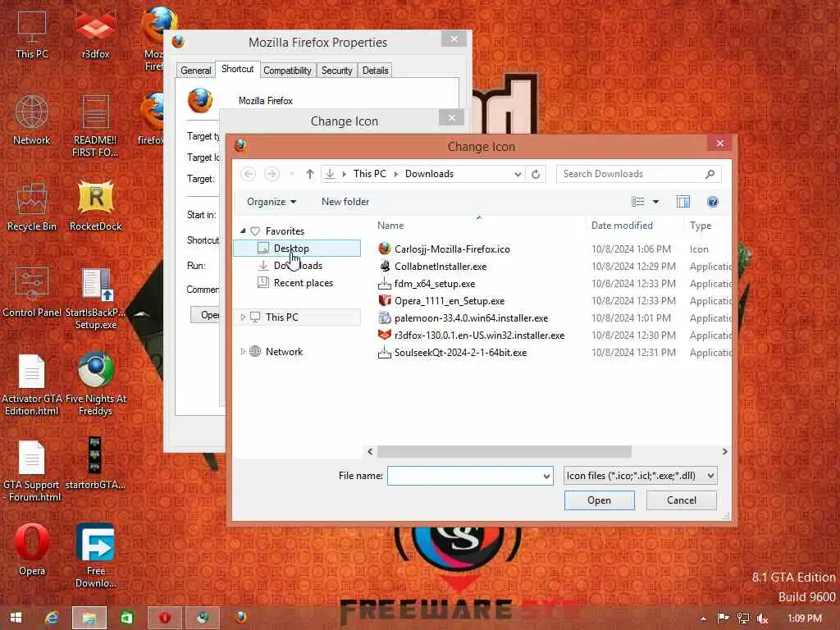Launch Opera from the desktop
Viewport: 840px width, 630px height.
(32, 550)
